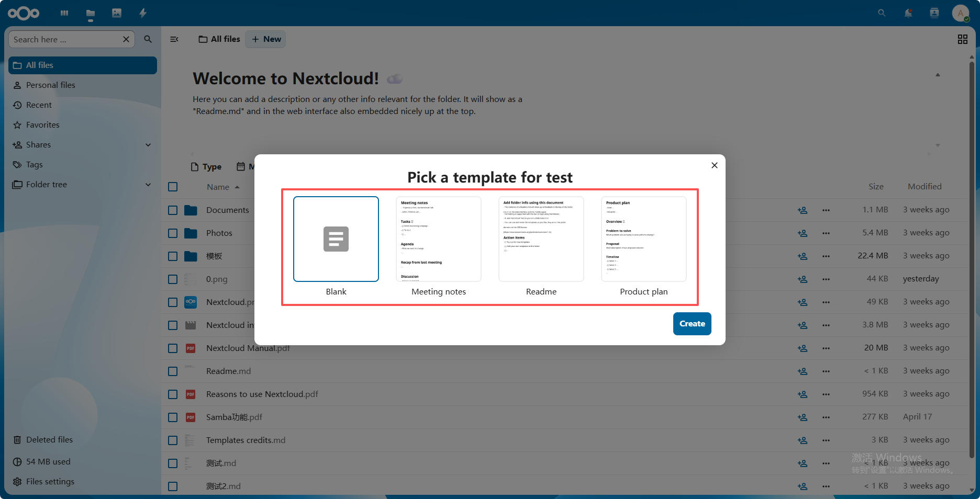Share the 模板 folder

pyautogui.click(x=803, y=256)
